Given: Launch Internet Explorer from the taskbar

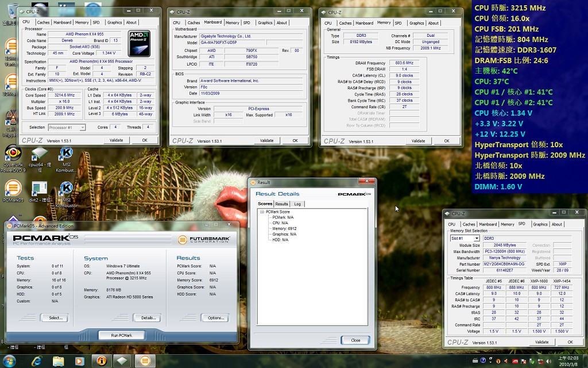Looking at the screenshot, I should (36, 361).
